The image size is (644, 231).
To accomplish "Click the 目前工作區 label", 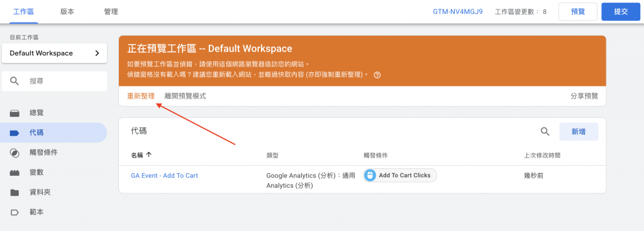I will (x=24, y=37).
